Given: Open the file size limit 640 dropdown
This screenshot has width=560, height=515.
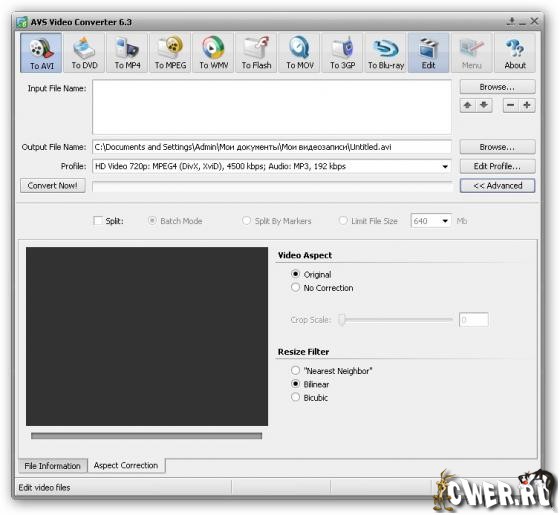Looking at the screenshot, I should [445, 221].
